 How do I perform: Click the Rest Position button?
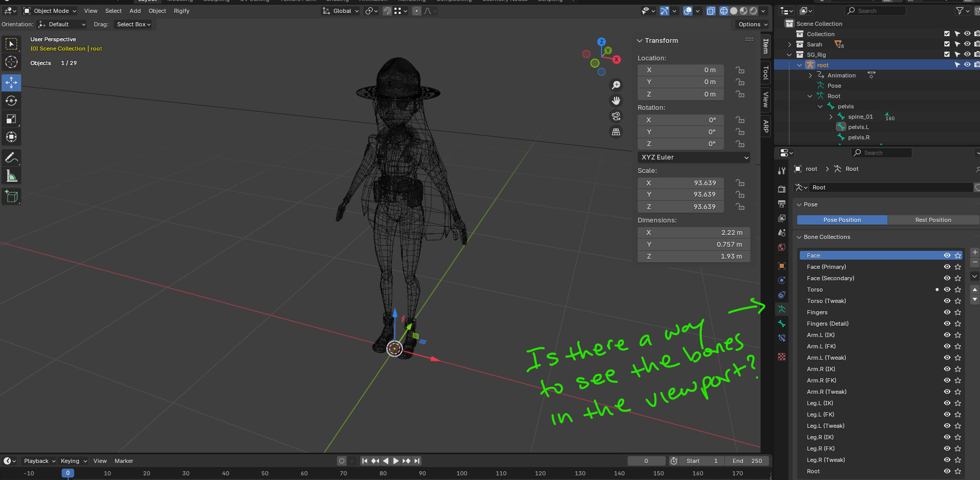tap(933, 220)
